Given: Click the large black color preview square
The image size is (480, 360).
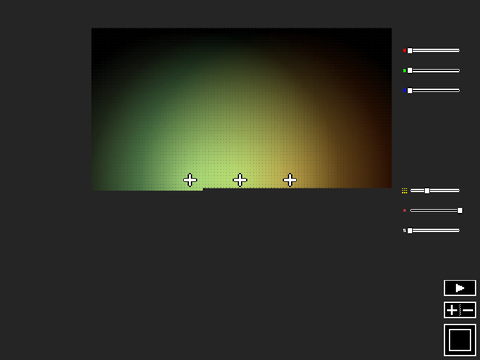Looking at the screenshot, I should point(460,340).
